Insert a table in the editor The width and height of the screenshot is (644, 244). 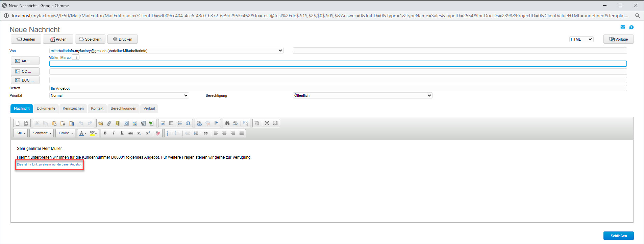click(171, 123)
